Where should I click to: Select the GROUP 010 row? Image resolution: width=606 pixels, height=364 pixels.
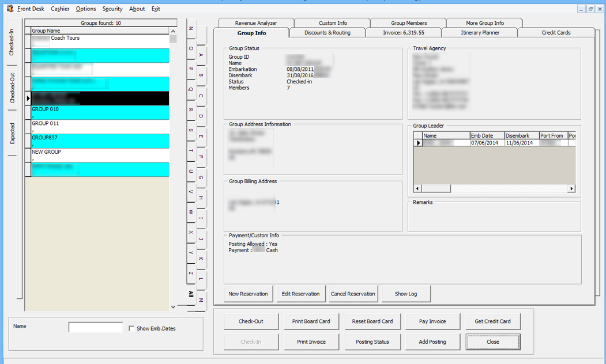(100, 112)
